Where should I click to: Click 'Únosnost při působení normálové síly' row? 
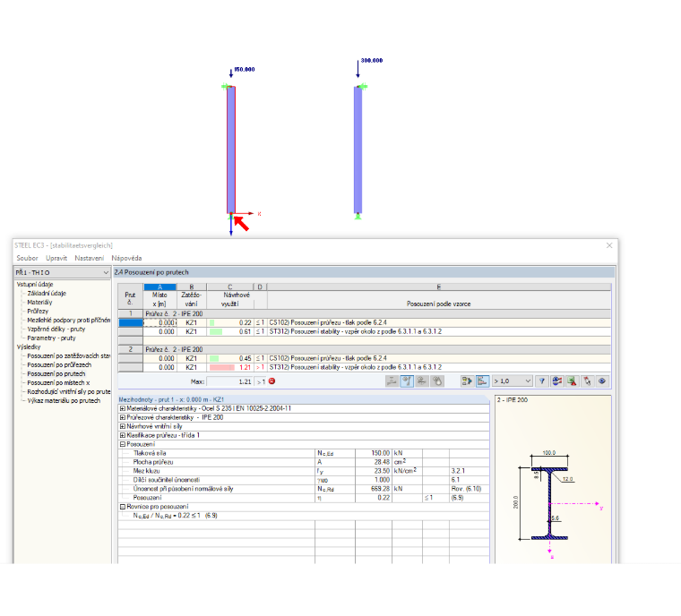pos(304,489)
